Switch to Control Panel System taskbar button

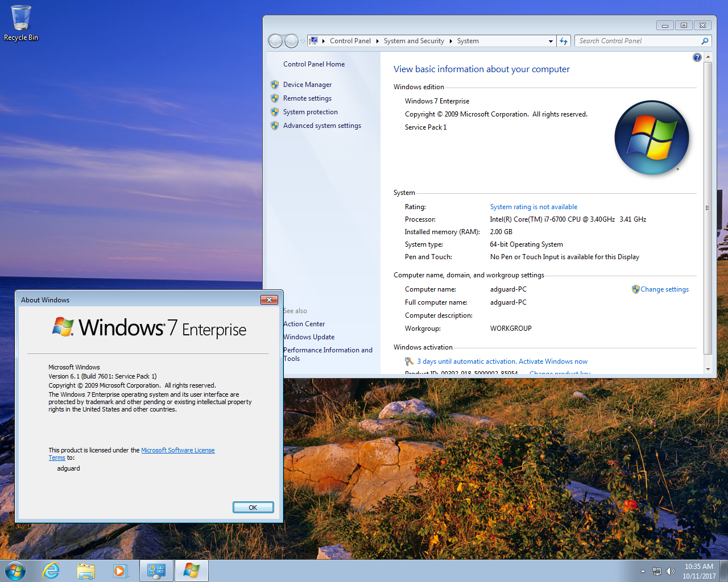pos(156,571)
